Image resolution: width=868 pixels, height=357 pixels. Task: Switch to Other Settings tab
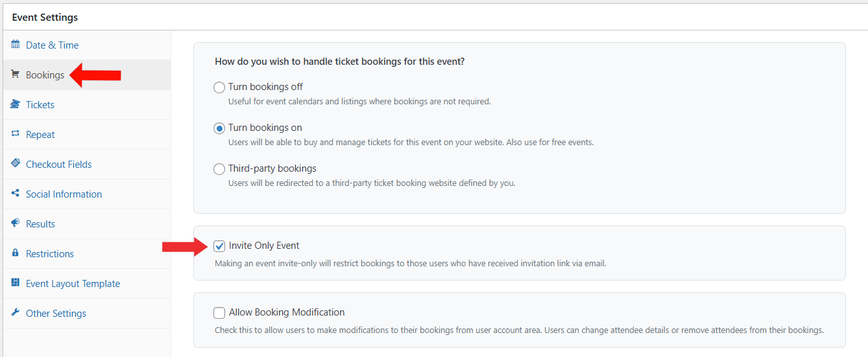pos(87,314)
